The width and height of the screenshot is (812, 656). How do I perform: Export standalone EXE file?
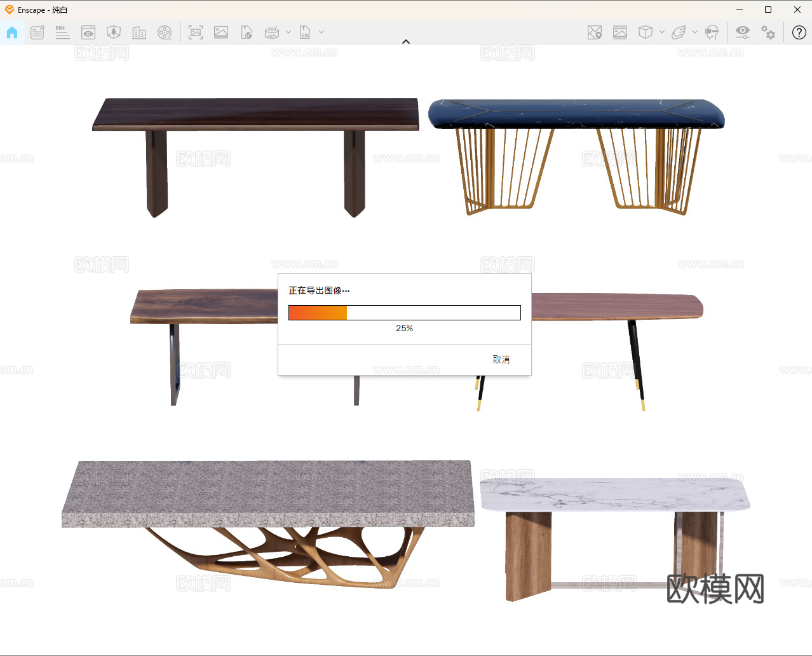(305, 32)
